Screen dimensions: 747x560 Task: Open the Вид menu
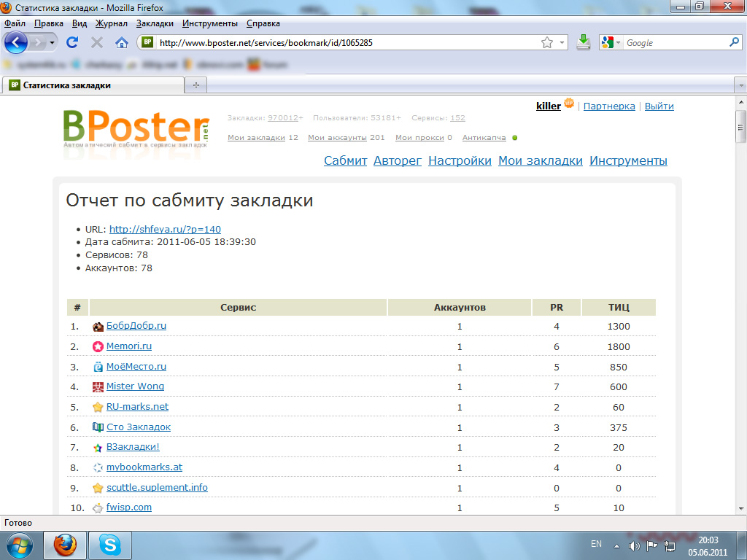pyautogui.click(x=80, y=23)
